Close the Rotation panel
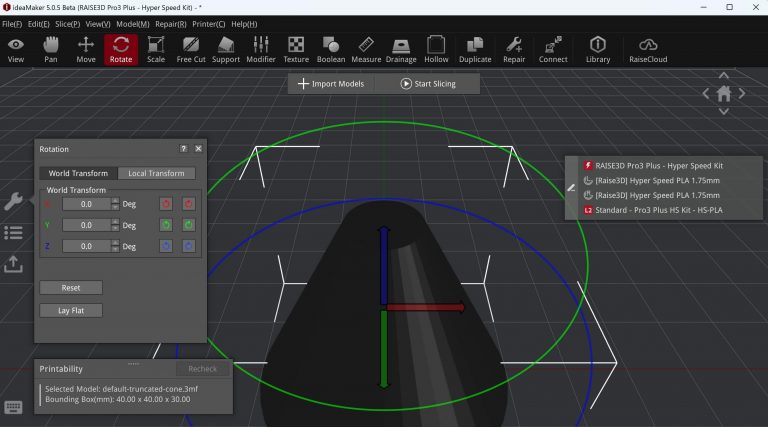Image resolution: width=768 pixels, height=427 pixels. tap(198, 149)
